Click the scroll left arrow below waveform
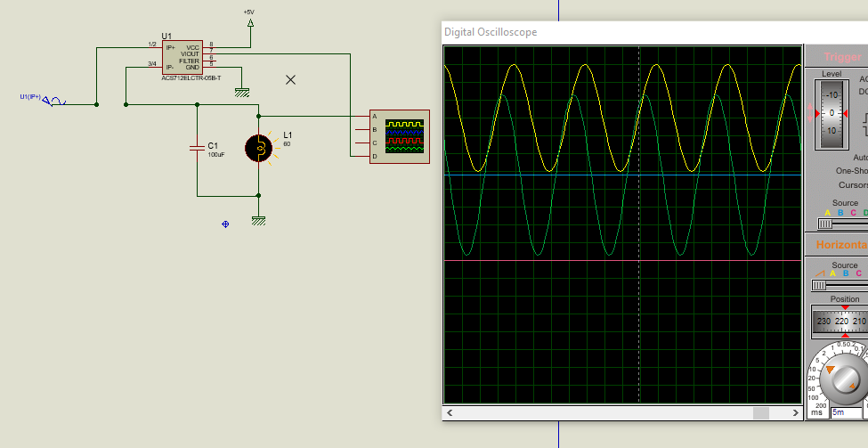 [450, 413]
